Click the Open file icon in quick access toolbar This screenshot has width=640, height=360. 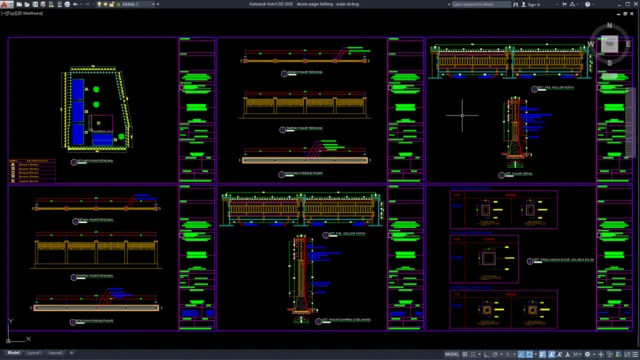click(27, 4)
